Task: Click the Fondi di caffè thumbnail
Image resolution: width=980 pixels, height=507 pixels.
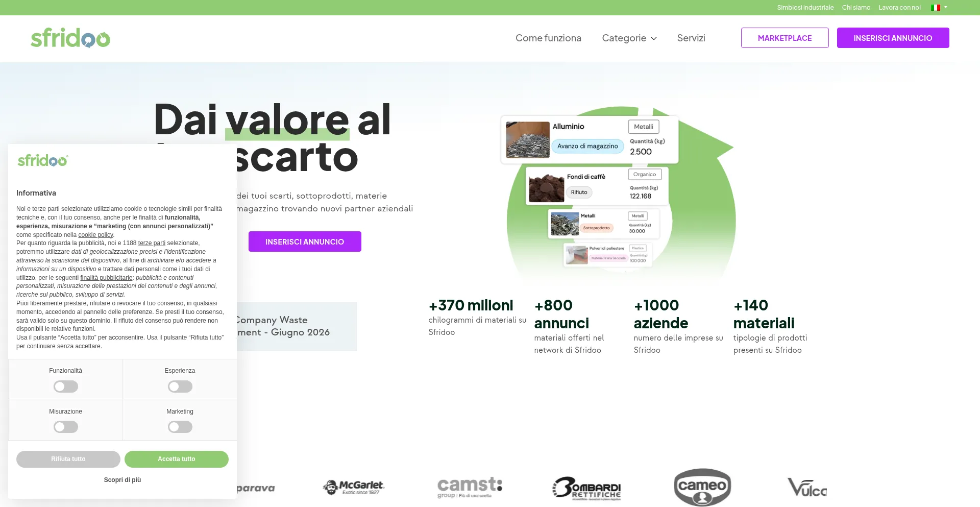Action: (x=546, y=187)
